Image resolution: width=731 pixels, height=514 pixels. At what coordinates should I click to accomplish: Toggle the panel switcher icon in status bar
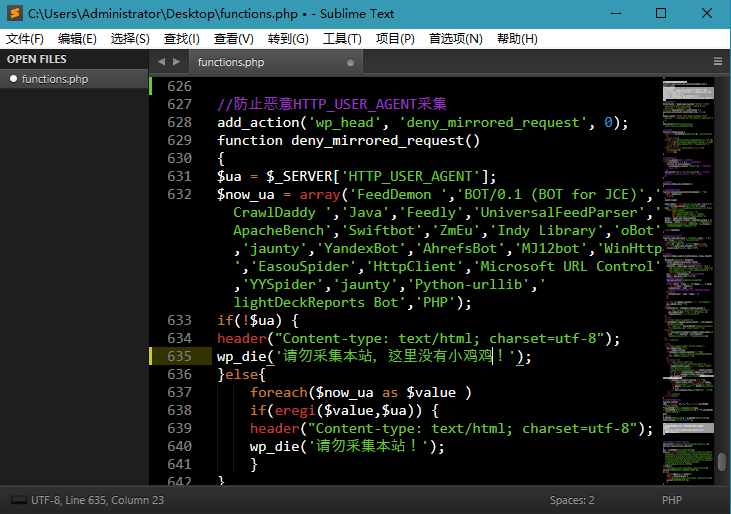click(17, 500)
